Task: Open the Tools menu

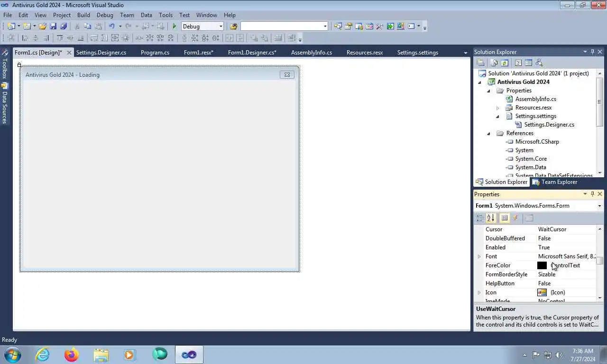Action: click(166, 15)
